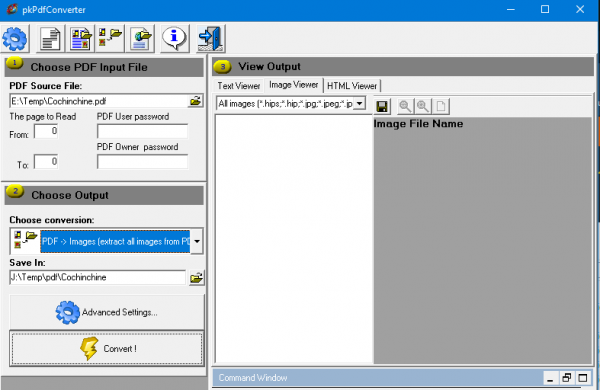Viewport: 600px width, 390px height.
Task: Click the Image File Name label
Action: click(x=418, y=124)
